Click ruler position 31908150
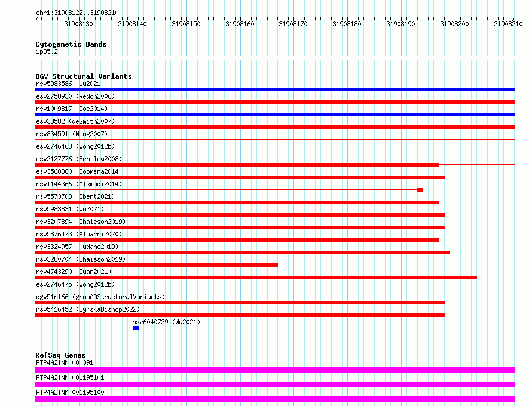Viewport: 532px width, 406px height. (x=186, y=24)
